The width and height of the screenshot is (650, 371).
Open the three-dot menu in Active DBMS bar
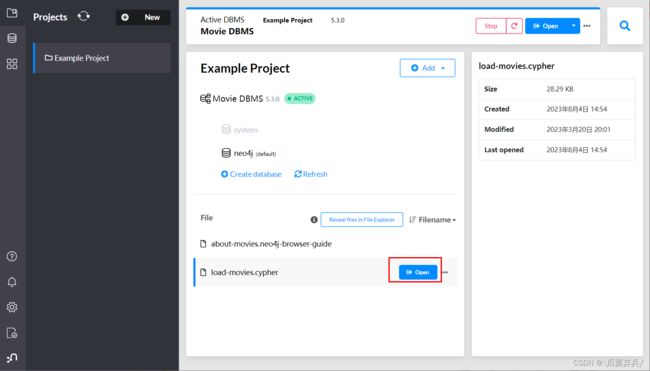coord(587,26)
